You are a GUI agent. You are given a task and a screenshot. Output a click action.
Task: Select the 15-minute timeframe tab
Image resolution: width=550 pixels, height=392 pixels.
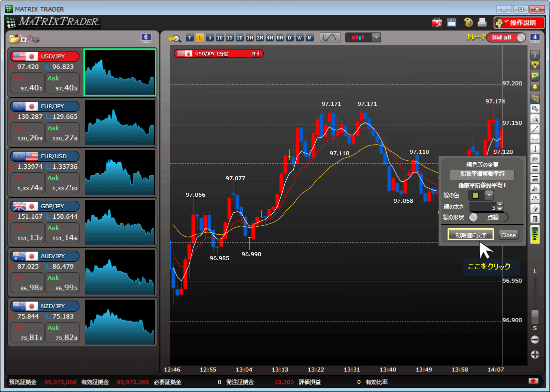click(230, 38)
